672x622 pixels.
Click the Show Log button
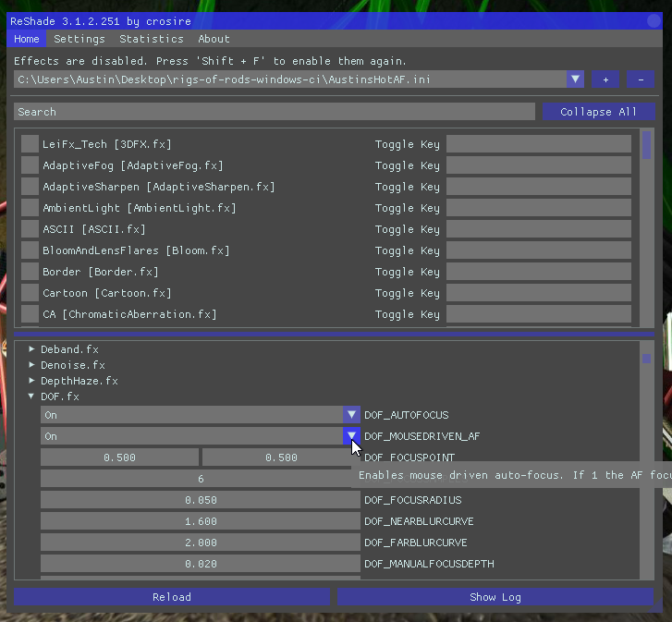[x=495, y=597]
